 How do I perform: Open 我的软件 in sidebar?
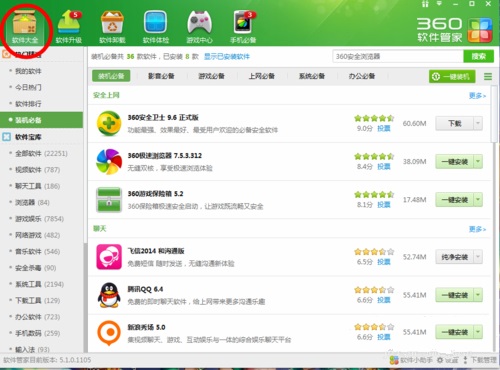(28, 71)
